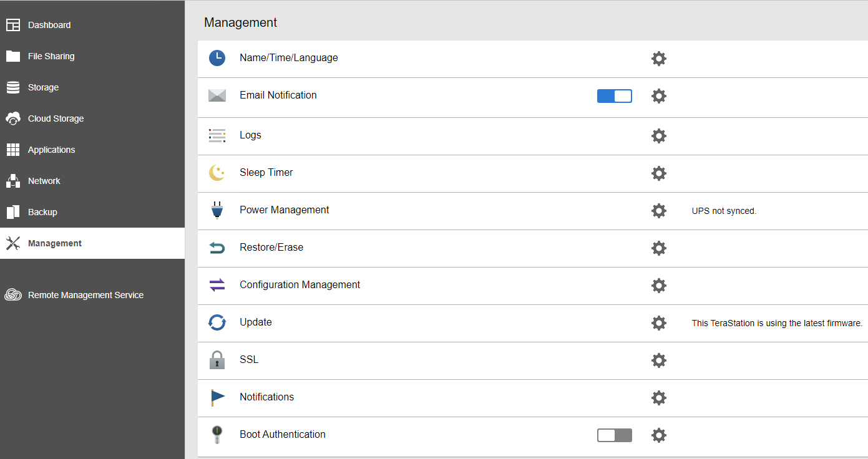Navigate to Cloud Storage
This screenshot has width=868, height=459.
coord(56,118)
